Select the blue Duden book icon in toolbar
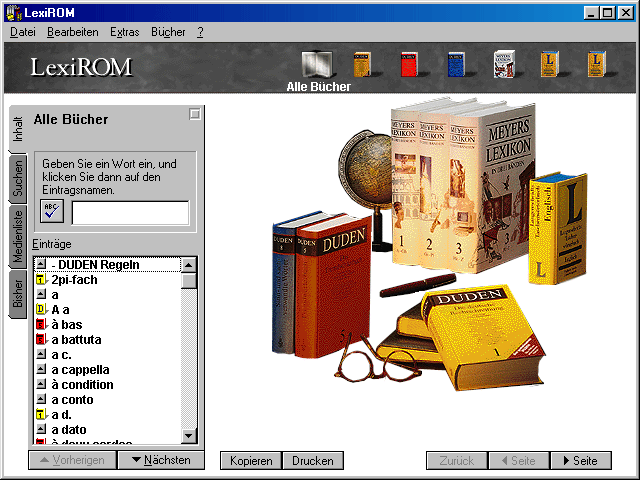The image size is (640, 480). pyautogui.click(x=456, y=65)
